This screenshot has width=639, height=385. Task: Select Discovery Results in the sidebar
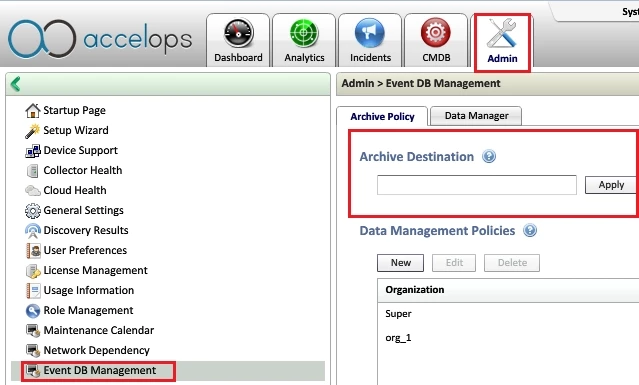(x=86, y=230)
